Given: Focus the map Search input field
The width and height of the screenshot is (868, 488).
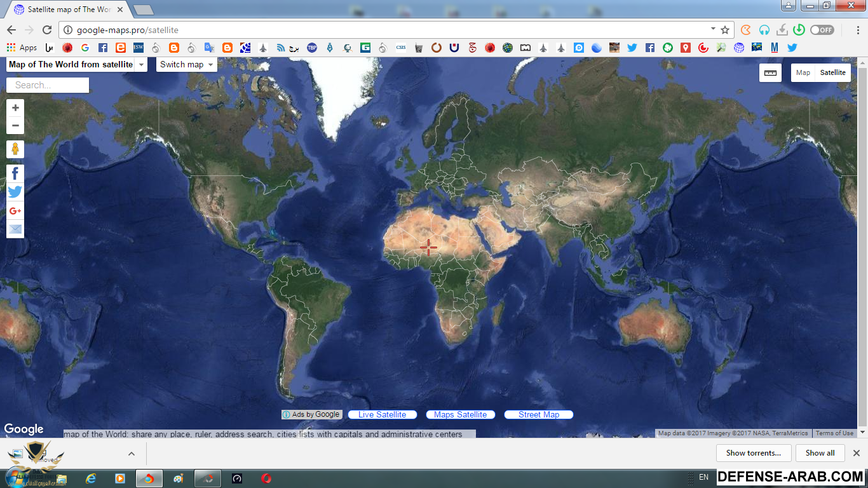Looking at the screenshot, I should (48, 85).
